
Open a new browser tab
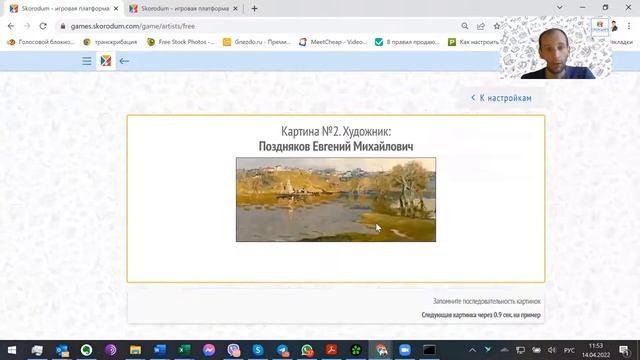click(254, 8)
